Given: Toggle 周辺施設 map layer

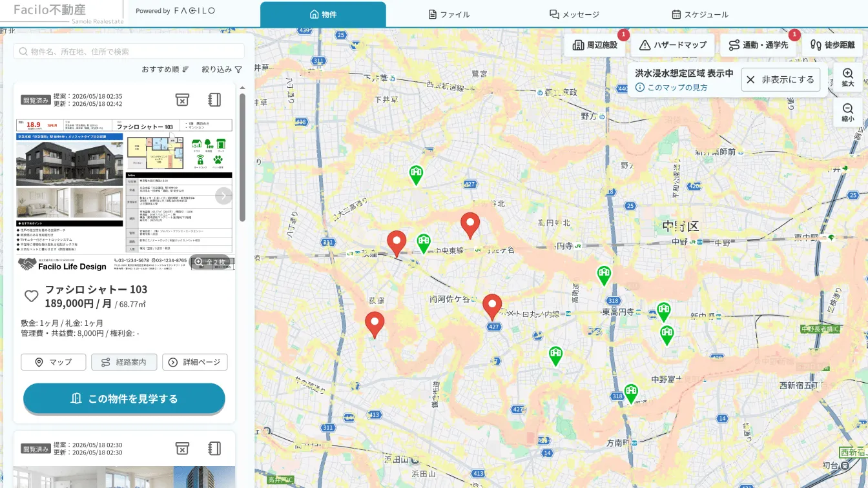Looking at the screenshot, I should [595, 45].
